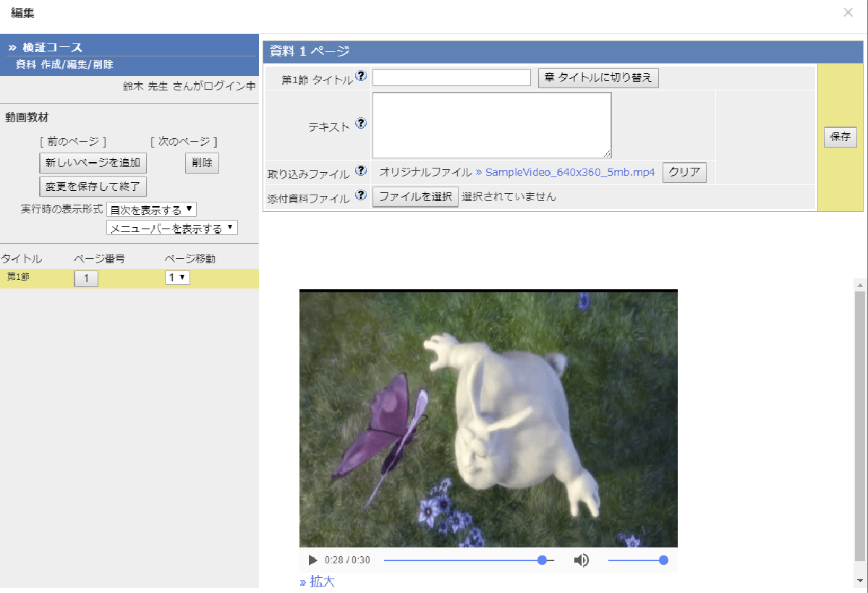Click 変更を保存して終了 button
Screen dimensions: 868x593
(93, 187)
